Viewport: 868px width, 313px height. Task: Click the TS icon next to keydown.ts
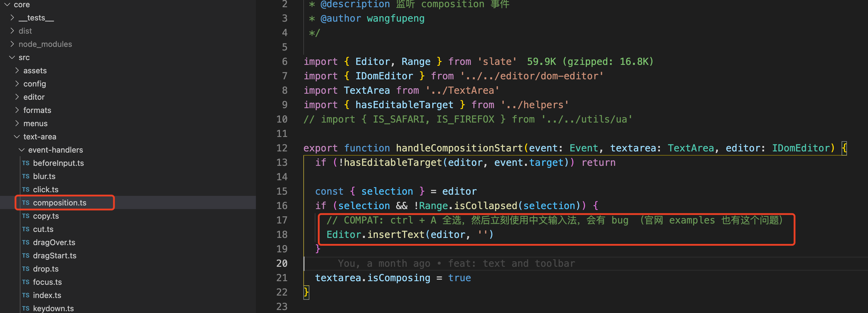(x=26, y=308)
